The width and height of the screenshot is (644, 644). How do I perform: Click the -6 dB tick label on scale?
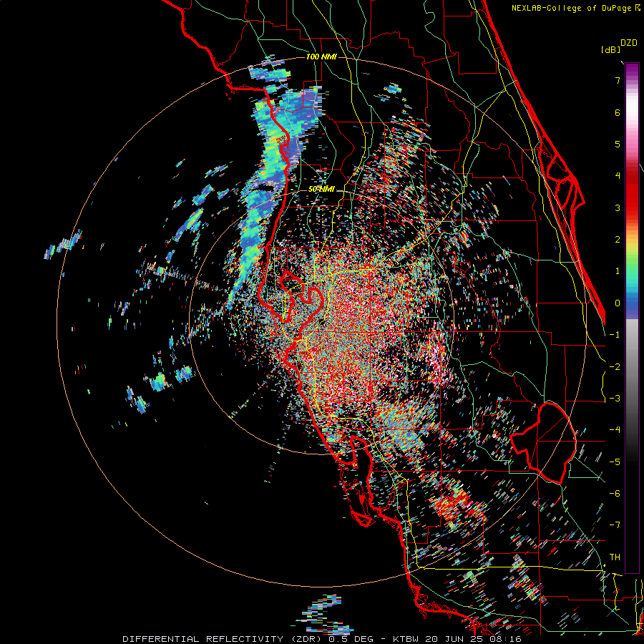[x=615, y=494]
